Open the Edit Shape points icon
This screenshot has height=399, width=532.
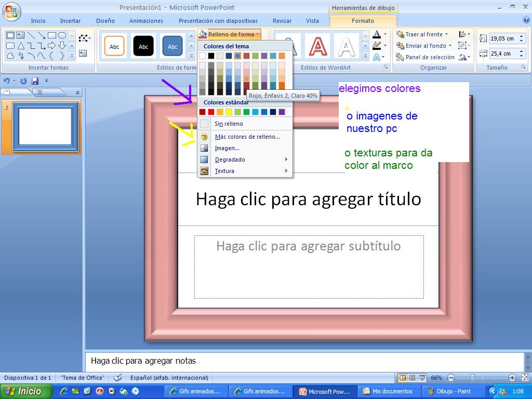pos(84,38)
